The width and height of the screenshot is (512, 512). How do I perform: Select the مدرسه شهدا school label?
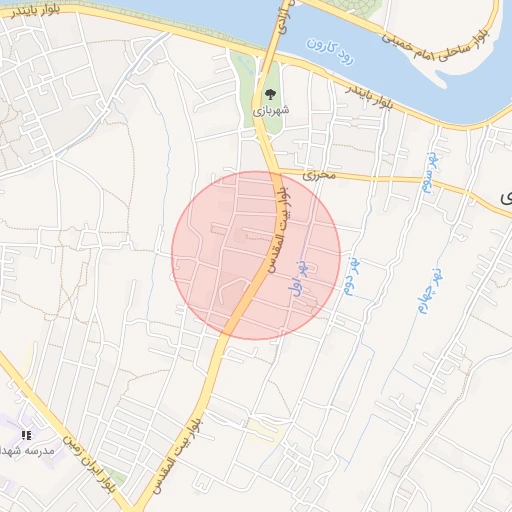click(27, 451)
